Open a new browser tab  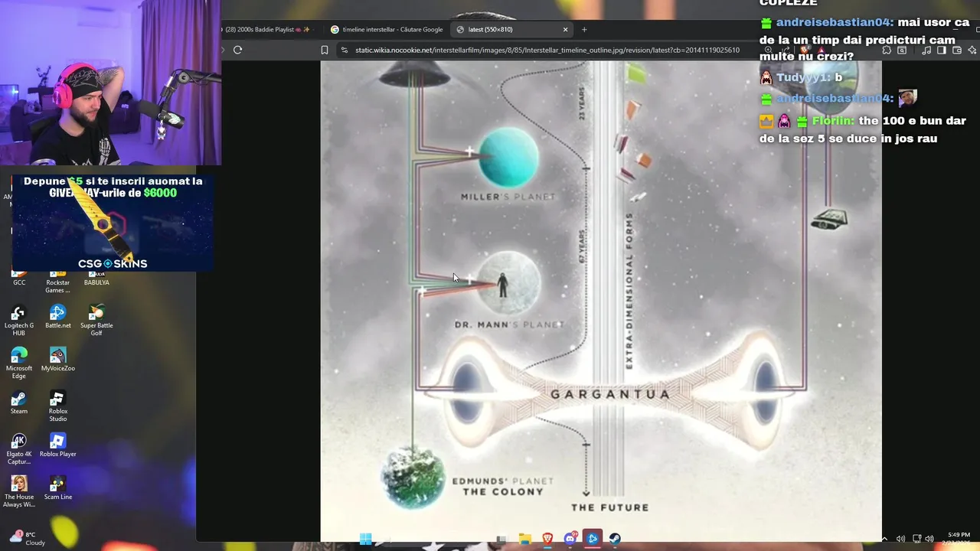click(584, 29)
